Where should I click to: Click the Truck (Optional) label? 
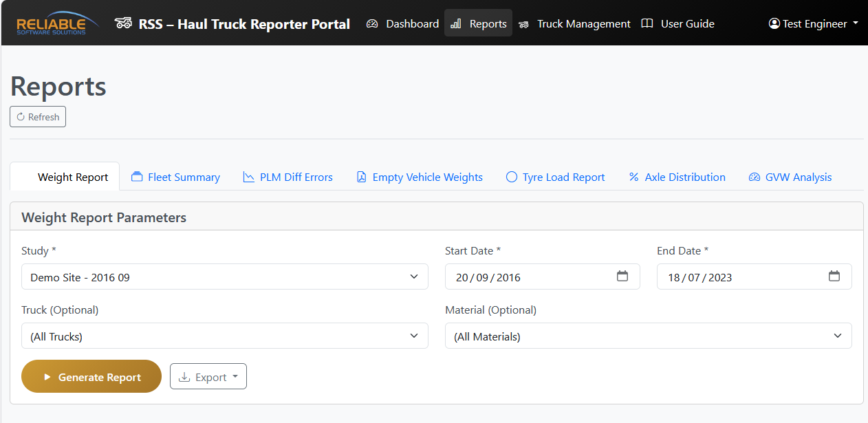(60, 310)
